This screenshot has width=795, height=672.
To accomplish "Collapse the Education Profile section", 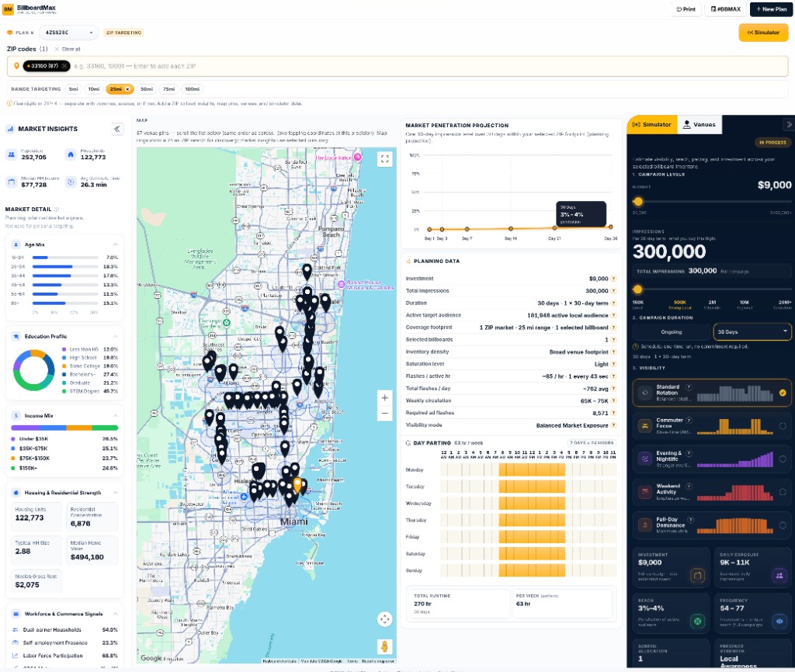I will click(116, 337).
